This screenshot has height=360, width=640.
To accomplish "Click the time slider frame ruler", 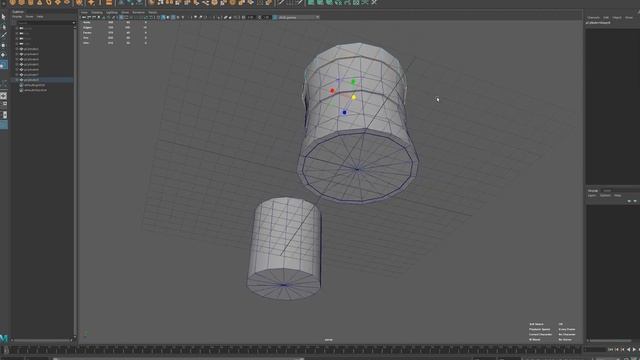I will 294,350.
